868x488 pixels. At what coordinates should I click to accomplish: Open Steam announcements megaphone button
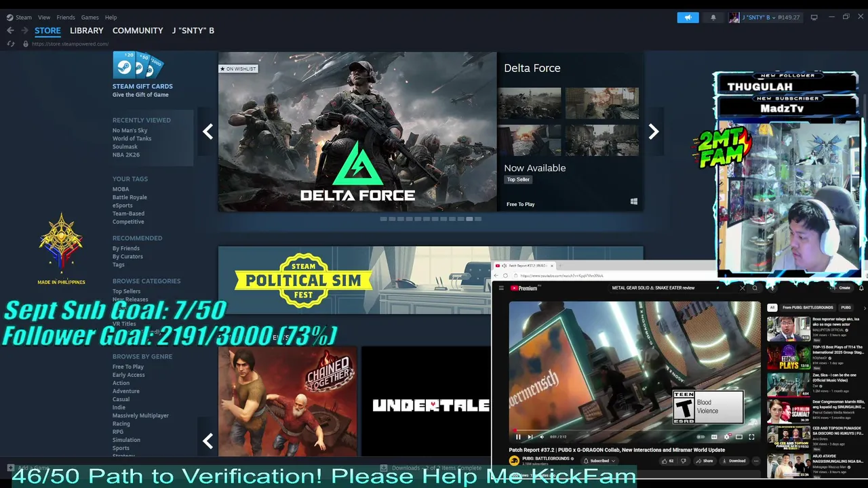click(x=688, y=18)
